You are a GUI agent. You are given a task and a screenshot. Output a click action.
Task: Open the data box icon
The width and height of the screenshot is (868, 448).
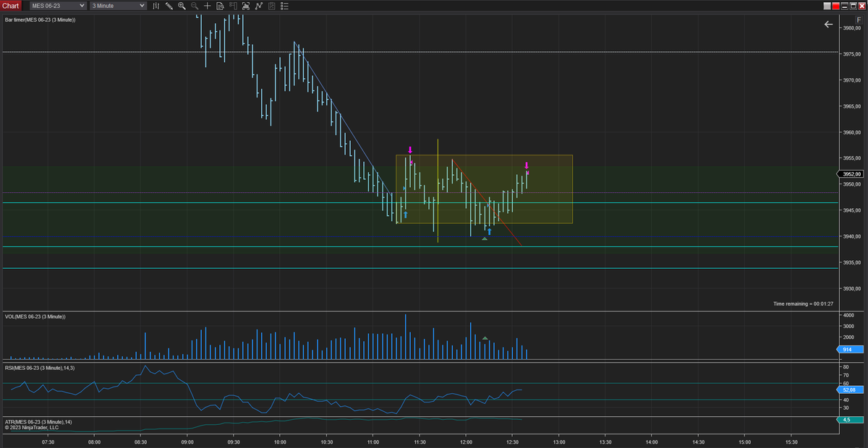221,6
